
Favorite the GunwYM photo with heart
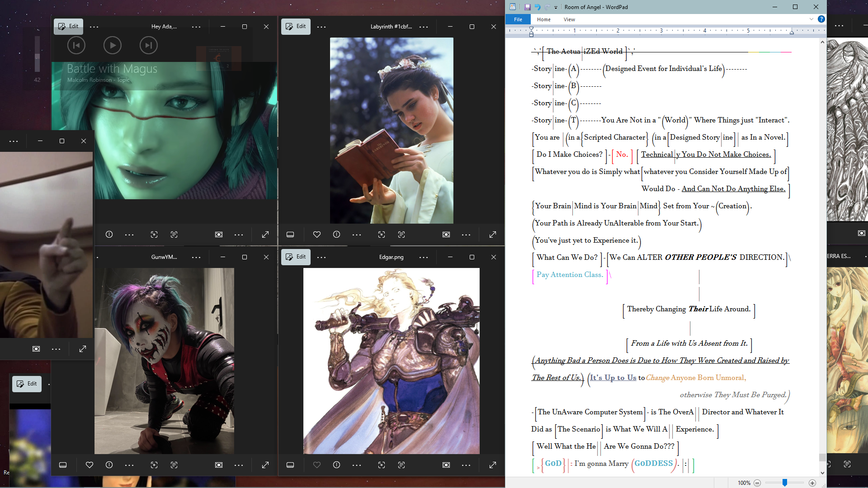click(x=90, y=465)
